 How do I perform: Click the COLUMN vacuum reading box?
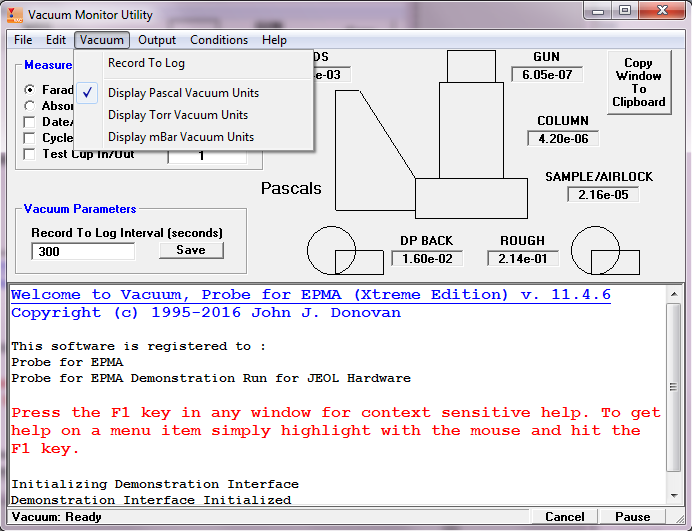click(563, 139)
